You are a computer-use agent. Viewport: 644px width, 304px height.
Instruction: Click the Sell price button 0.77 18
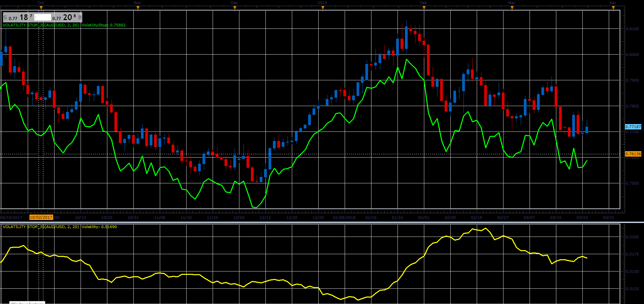point(18,17)
